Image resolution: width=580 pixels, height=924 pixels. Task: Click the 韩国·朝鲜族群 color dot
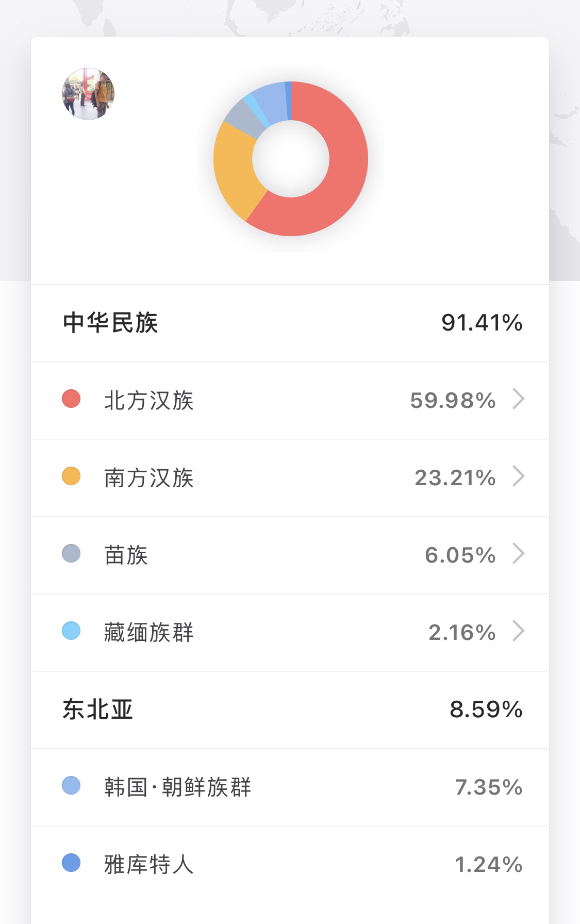(71, 786)
